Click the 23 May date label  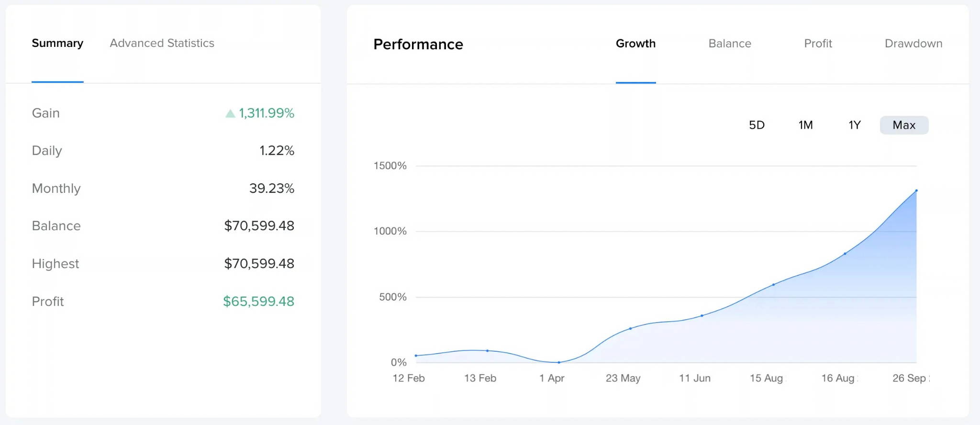(x=623, y=378)
